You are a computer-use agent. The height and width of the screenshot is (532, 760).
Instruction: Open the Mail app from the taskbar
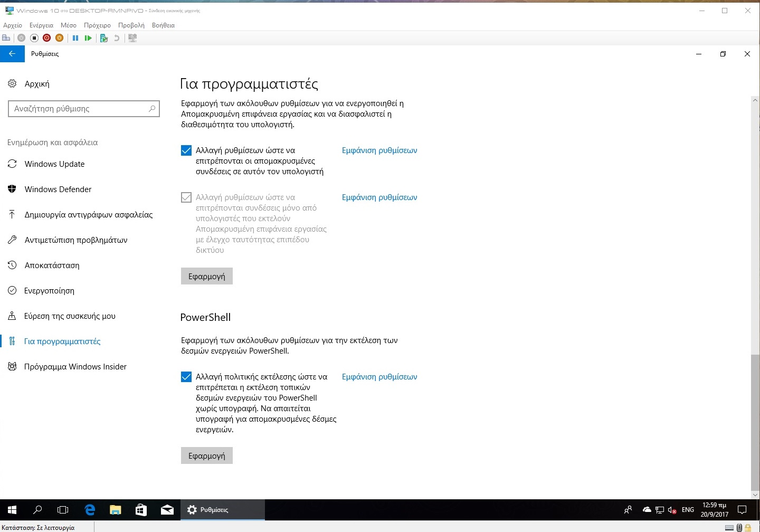(x=167, y=510)
